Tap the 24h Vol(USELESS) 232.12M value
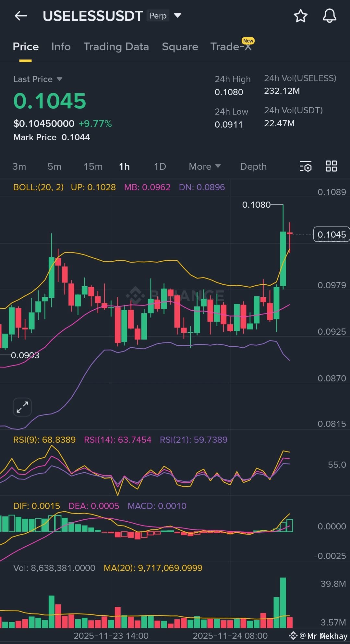The width and height of the screenshot is (350, 644). coord(282,91)
